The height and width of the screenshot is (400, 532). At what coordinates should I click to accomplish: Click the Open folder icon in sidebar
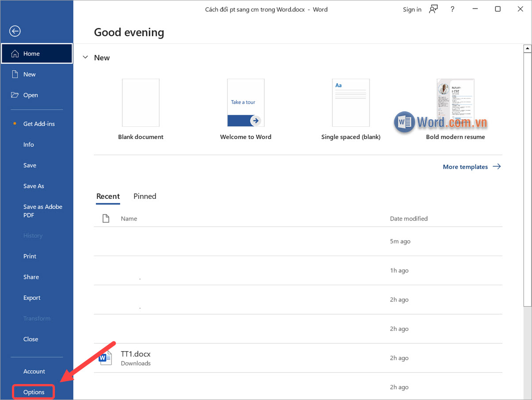15,95
